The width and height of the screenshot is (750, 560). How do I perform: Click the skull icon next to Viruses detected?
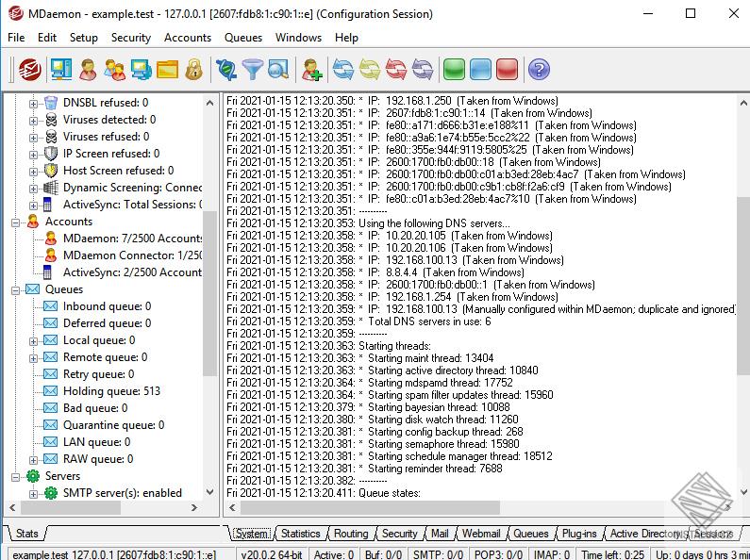click(51, 120)
